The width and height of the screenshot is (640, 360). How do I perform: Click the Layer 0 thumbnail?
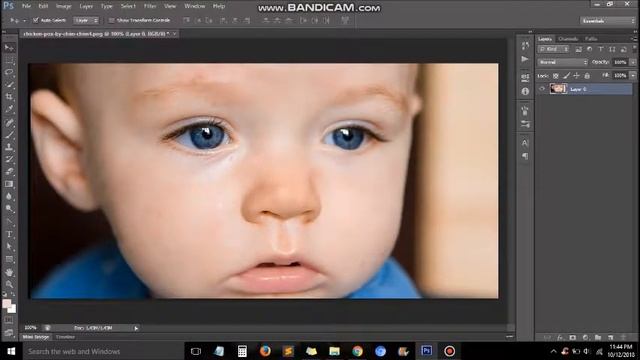click(x=558, y=89)
